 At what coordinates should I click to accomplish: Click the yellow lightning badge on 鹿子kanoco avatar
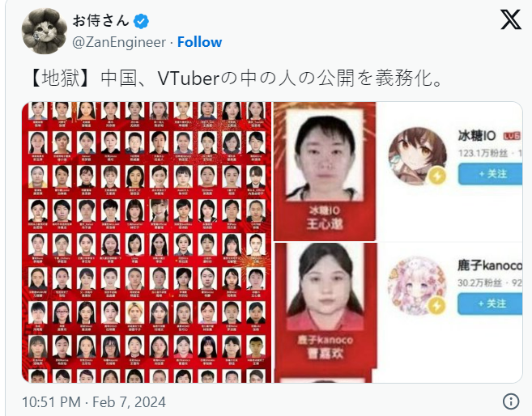437,306
